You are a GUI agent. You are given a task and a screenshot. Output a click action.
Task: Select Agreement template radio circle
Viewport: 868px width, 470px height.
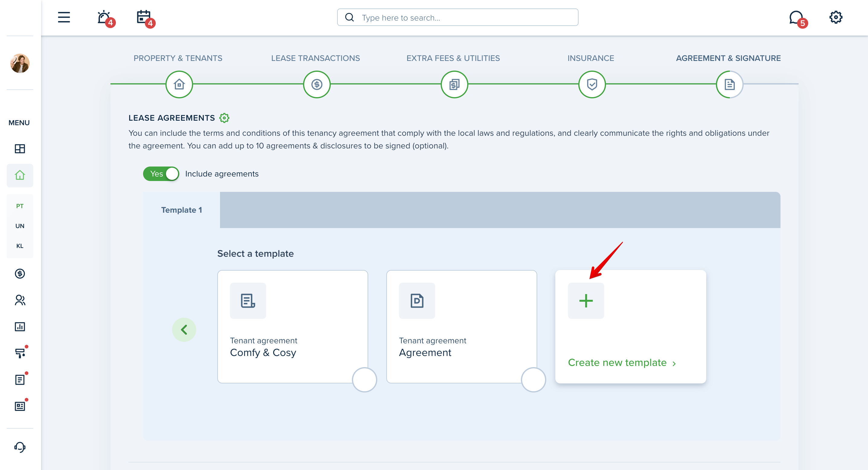[x=533, y=379]
